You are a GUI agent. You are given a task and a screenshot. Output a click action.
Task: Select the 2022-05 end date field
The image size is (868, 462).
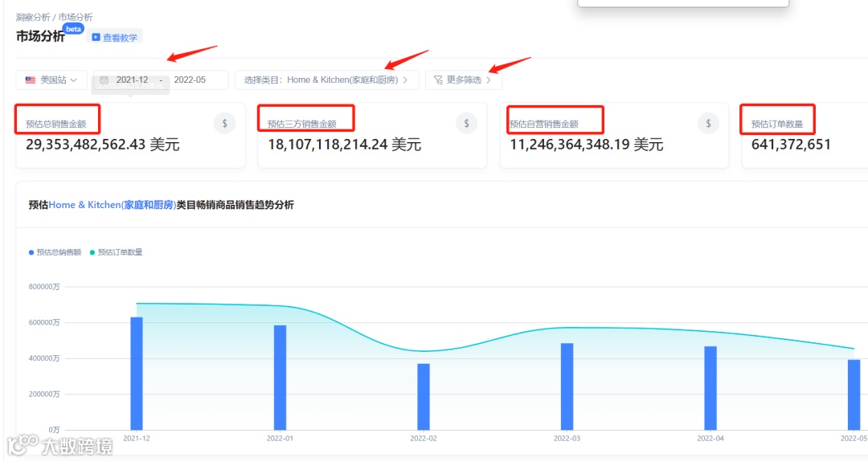click(x=190, y=80)
